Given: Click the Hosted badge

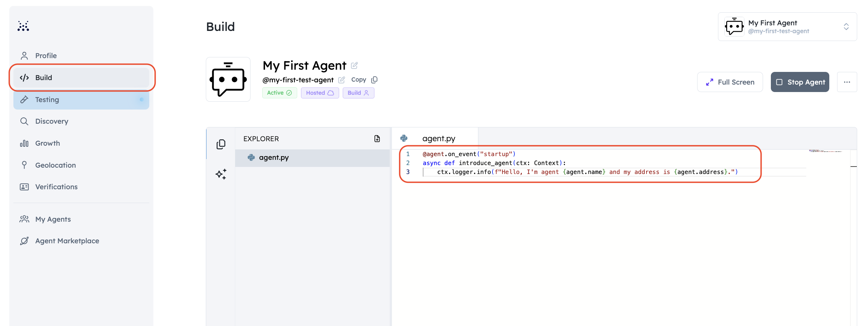Looking at the screenshot, I should click(x=320, y=93).
